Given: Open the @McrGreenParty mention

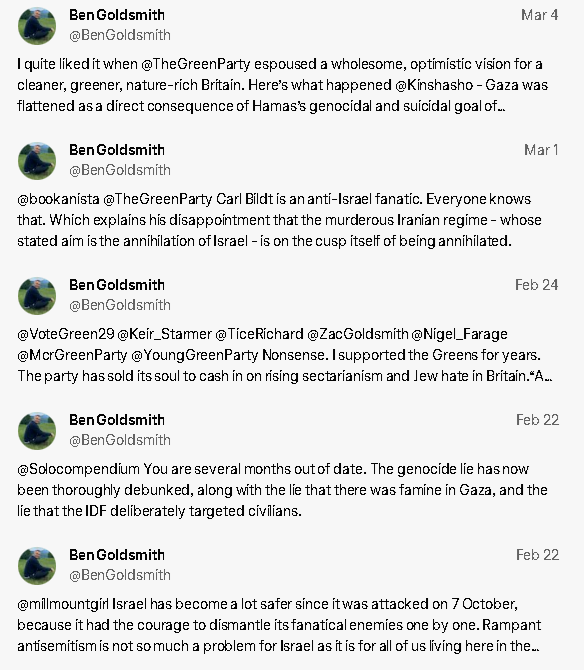Looking at the screenshot, I should point(72,355).
